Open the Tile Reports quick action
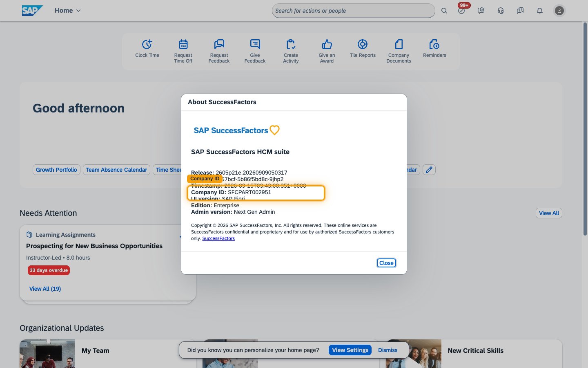588x368 pixels. (363, 49)
